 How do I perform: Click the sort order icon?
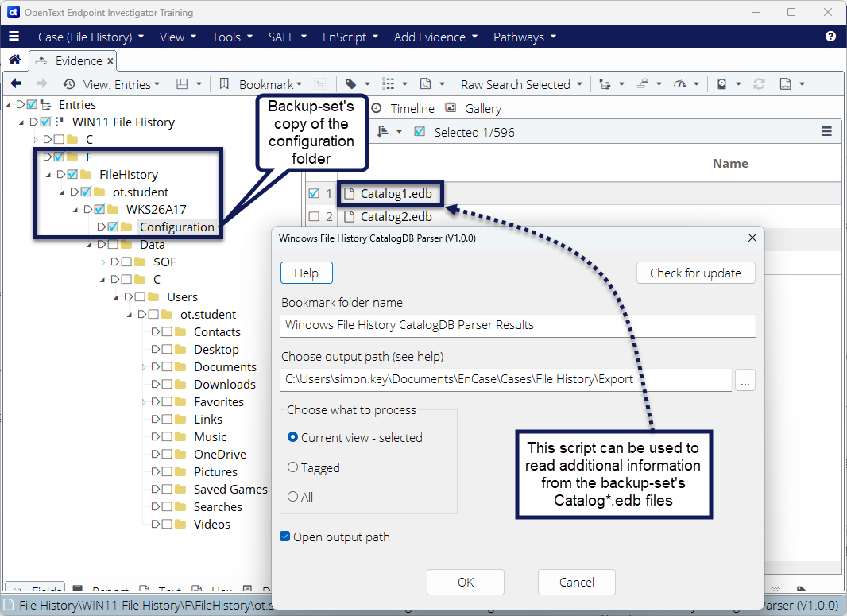click(x=382, y=131)
